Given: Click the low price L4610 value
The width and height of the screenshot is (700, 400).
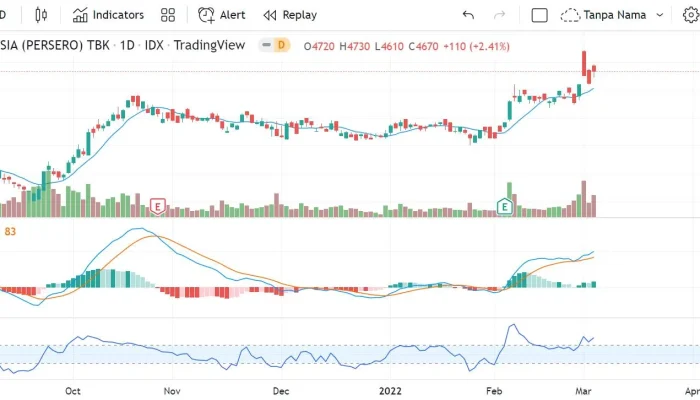Looking at the screenshot, I should tap(389, 46).
